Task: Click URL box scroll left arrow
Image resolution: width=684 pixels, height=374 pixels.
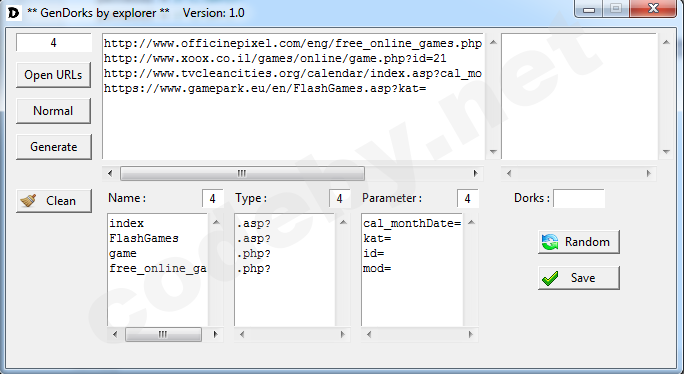Action: click(x=110, y=173)
